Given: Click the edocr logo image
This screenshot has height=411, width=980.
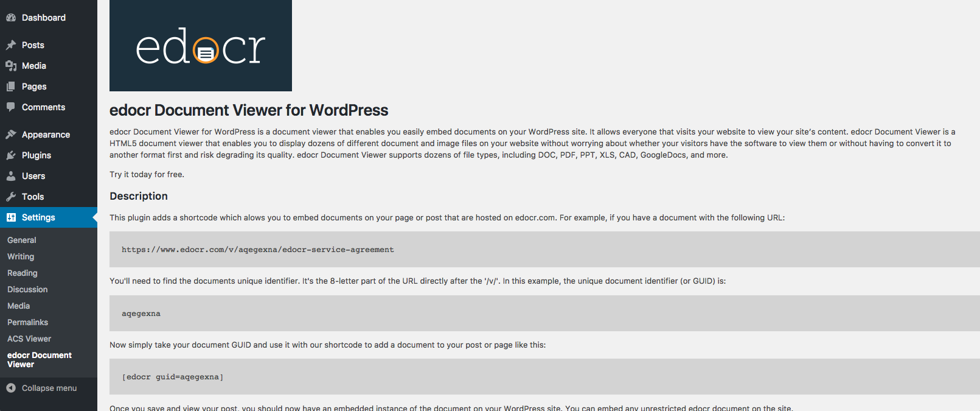Looking at the screenshot, I should coord(201,46).
